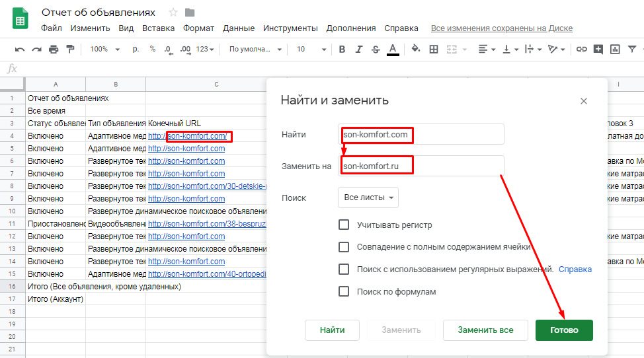
Task: Click the insert link icon
Action: click(x=582, y=49)
